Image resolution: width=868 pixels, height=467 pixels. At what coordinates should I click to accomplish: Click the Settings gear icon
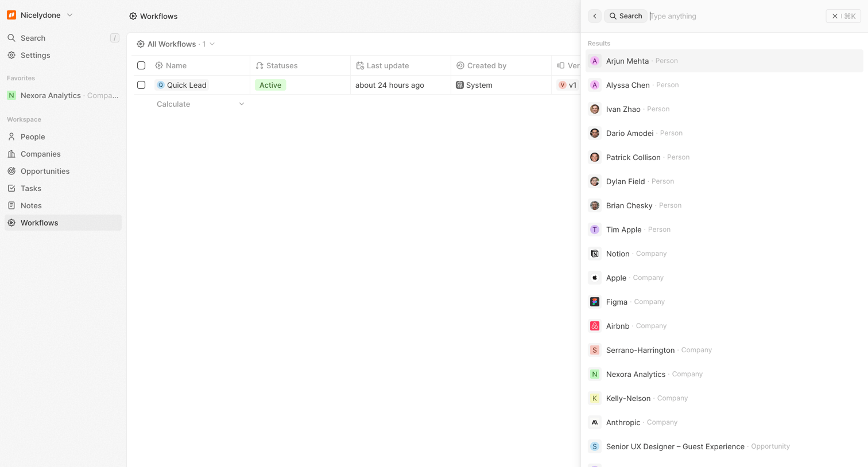(11, 55)
